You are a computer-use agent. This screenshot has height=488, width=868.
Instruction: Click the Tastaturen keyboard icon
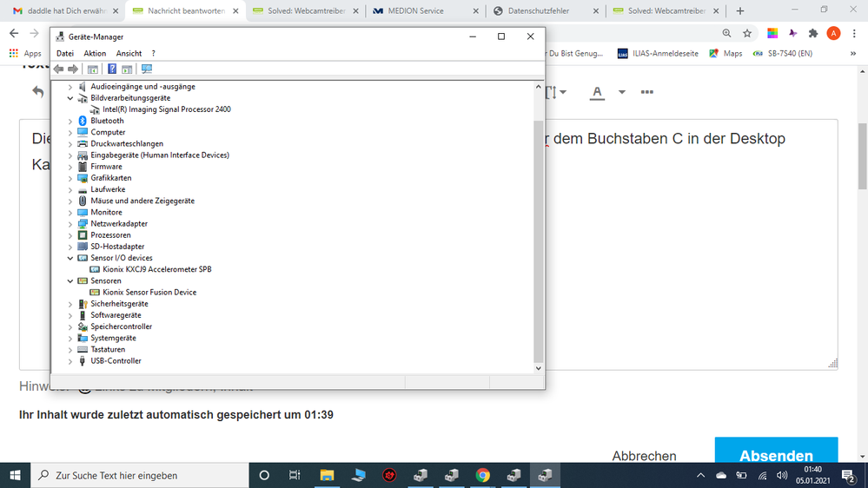(83, 350)
